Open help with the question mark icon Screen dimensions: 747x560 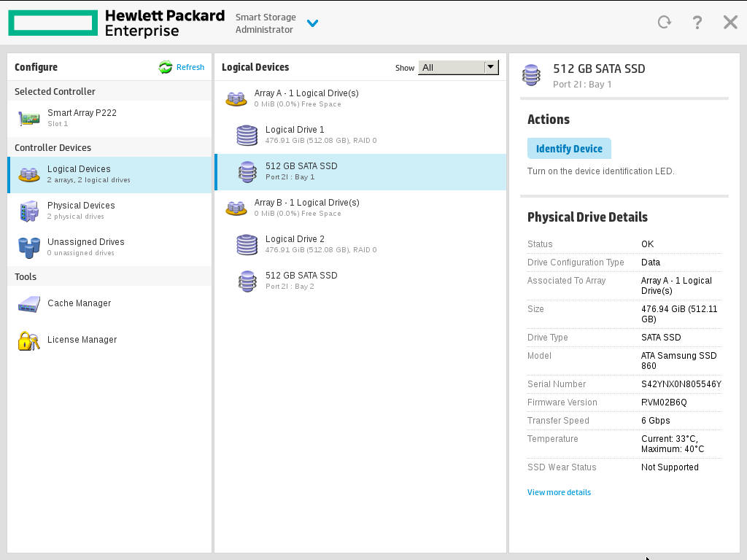(697, 23)
